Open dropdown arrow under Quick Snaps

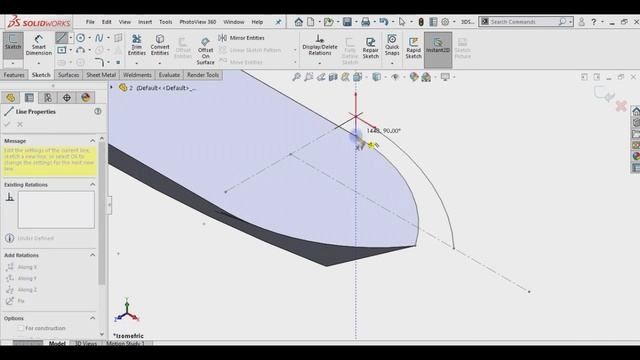pyautogui.click(x=392, y=63)
